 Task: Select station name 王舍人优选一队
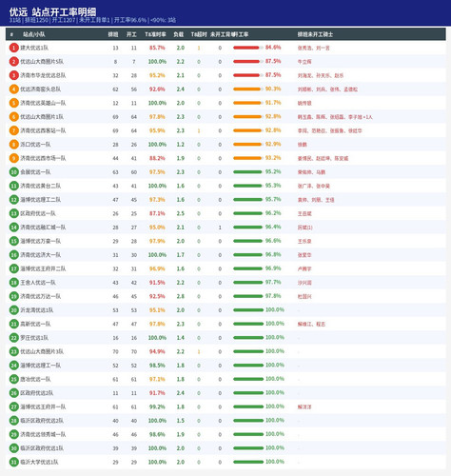[38, 283]
